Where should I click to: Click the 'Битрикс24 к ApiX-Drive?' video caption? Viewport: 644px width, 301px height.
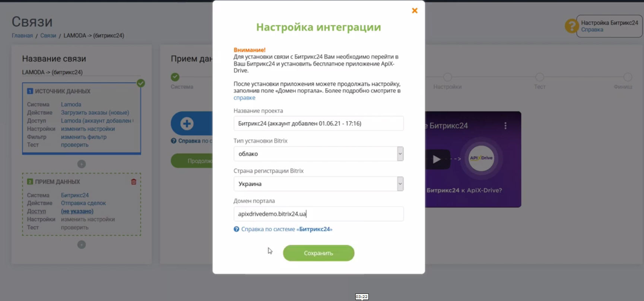click(x=464, y=190)
